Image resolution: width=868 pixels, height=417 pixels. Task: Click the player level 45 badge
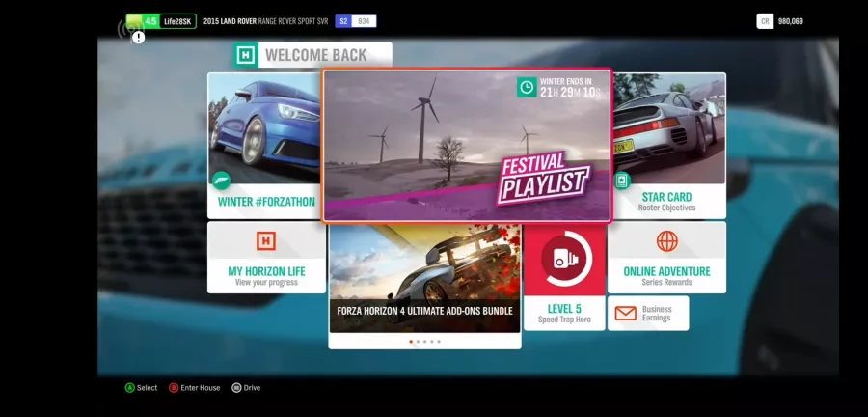tap(143, 21)
